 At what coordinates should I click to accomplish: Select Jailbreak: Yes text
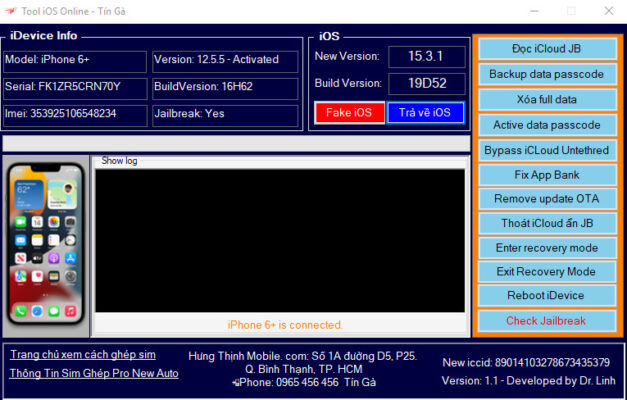[190, 114]
